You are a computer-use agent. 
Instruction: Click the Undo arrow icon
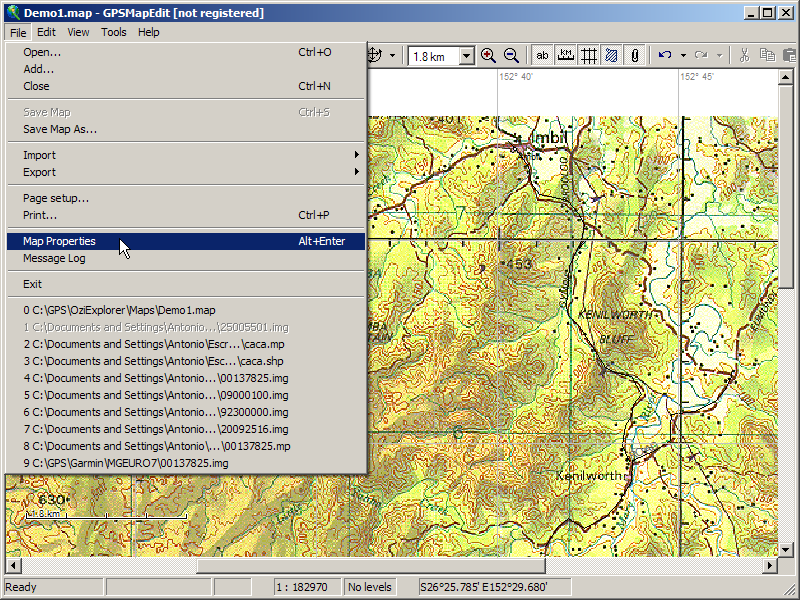tap(665, 56)
